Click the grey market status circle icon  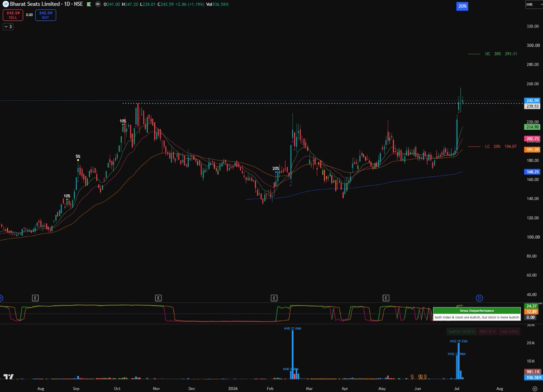click(97, 4)
